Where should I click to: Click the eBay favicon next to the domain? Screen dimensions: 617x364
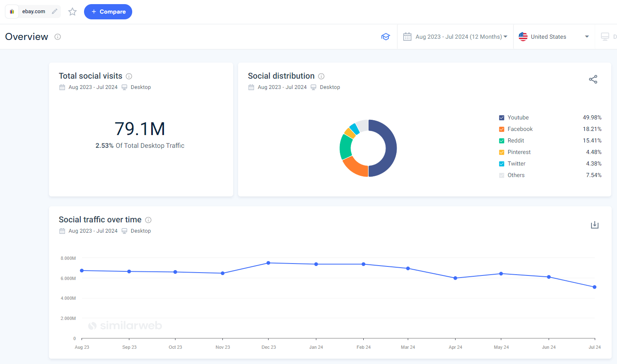click(x=11, y=12)
